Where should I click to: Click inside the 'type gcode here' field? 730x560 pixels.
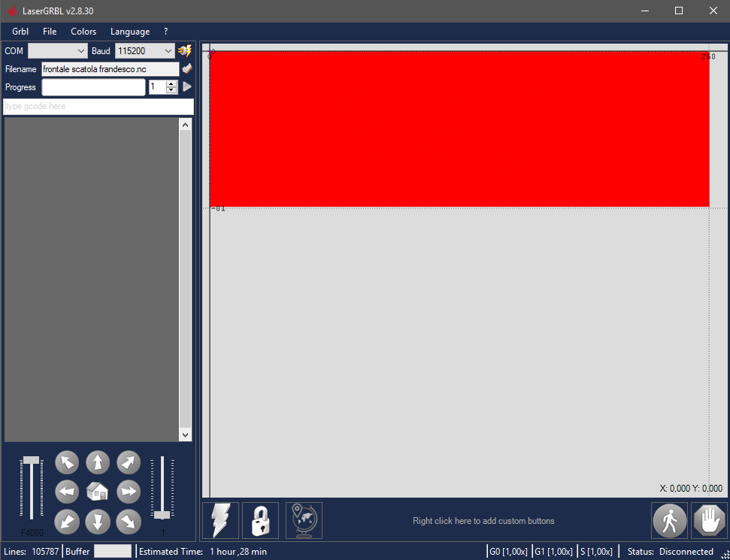98,107
